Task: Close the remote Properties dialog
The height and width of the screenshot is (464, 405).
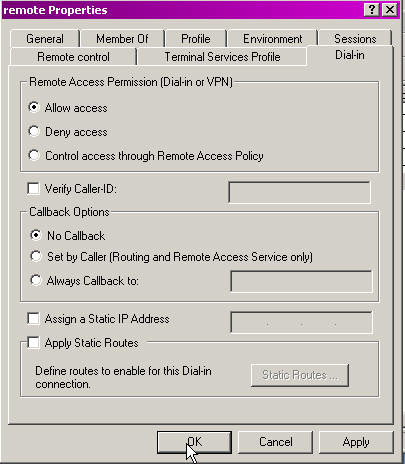Action: (x=390, y=10)
